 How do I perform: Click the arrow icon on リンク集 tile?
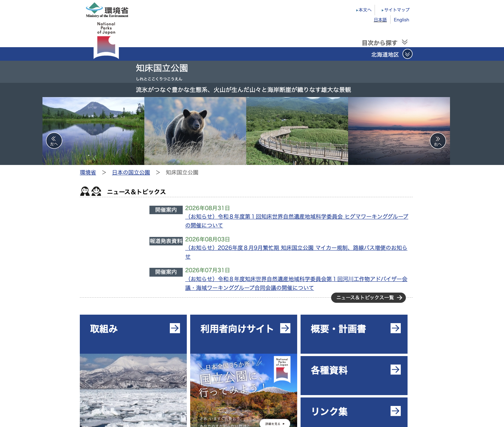396,411
